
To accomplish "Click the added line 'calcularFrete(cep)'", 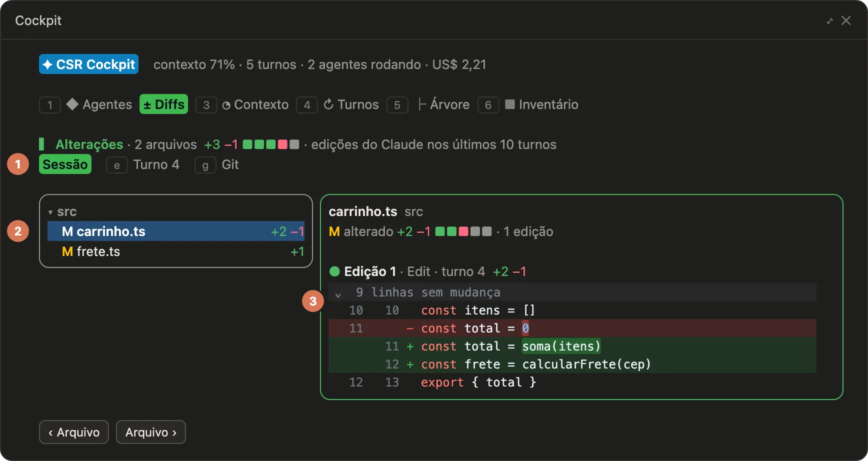I will 572,364.
